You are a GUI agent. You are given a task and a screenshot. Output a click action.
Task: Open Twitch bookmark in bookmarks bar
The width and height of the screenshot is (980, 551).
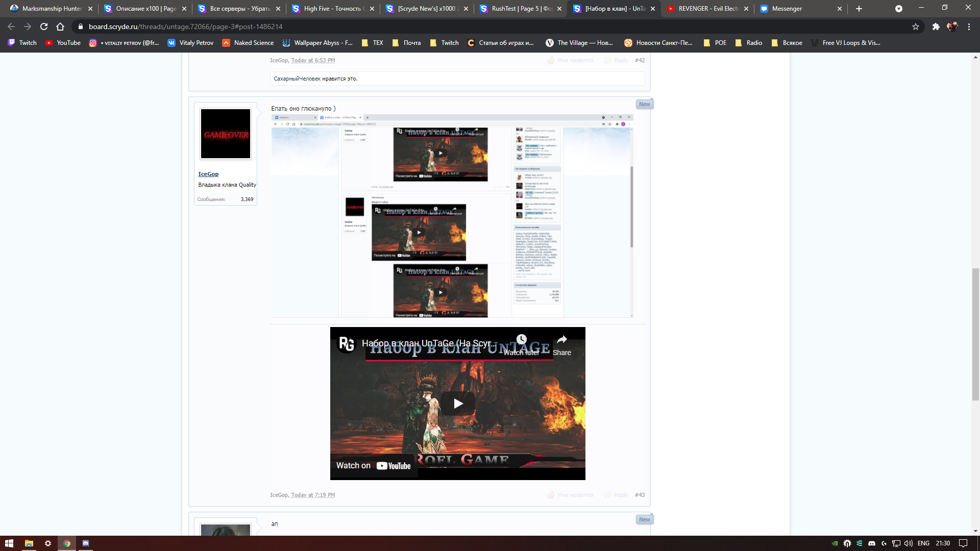[22, 43]
